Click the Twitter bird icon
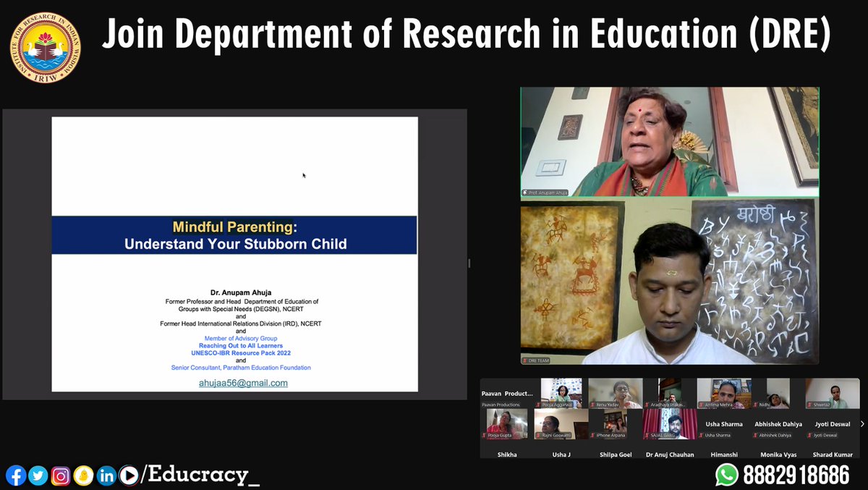This screenshot has height=490, width=868. pos(38,476)
